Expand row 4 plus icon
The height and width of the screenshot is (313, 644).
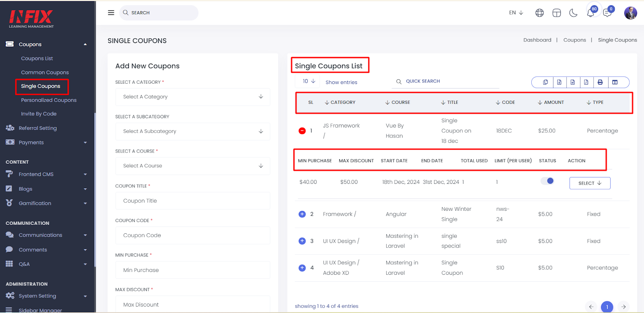(302, 268)
